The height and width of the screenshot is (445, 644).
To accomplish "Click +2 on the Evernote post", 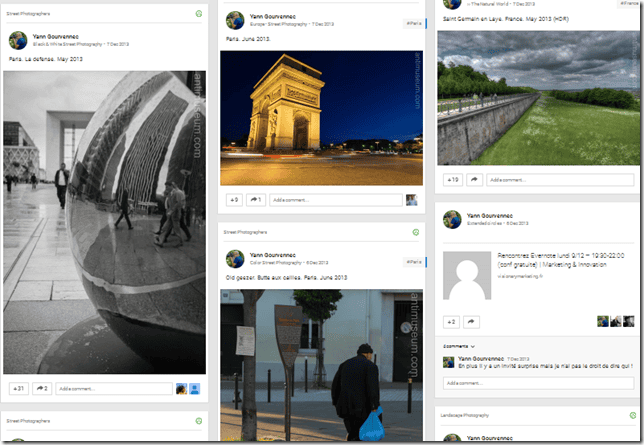I will (451, 322).
